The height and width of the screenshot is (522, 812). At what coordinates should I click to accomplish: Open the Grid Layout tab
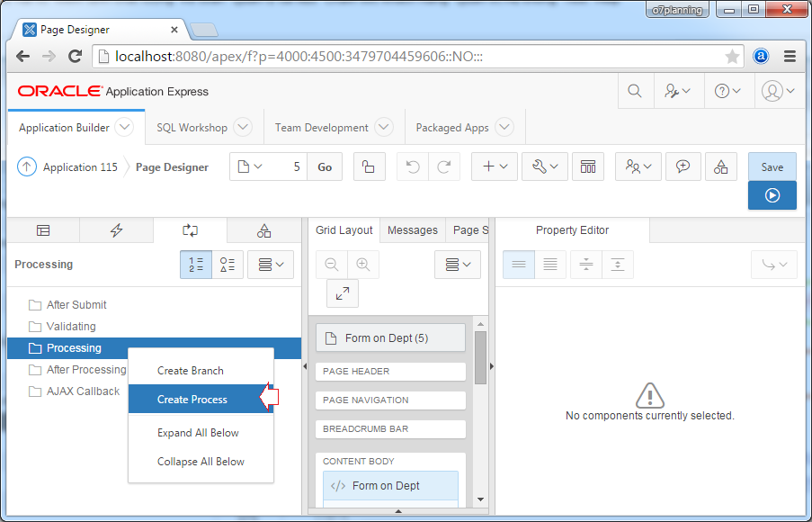click(x=344, y=230)
